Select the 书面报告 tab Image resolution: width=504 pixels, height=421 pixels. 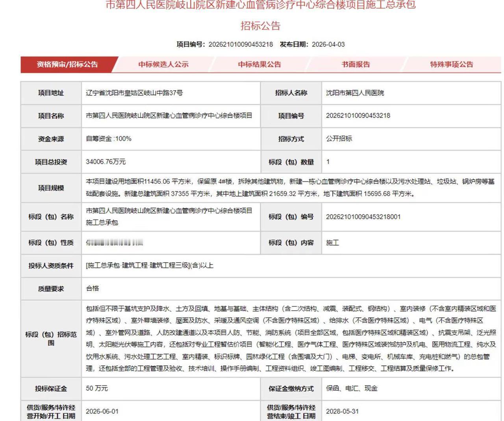coord(356,64)
